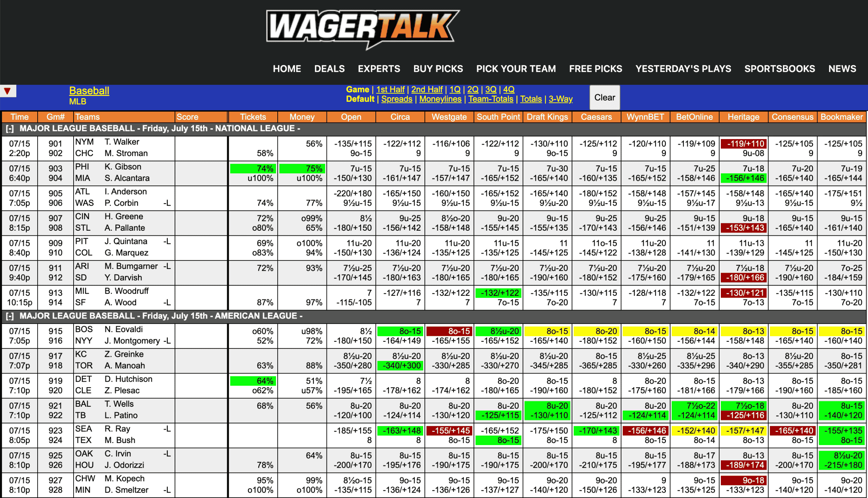This screenshot has height=498, width=868.
Task: Switch to 1st Half lines
Action: pos(390,89)
